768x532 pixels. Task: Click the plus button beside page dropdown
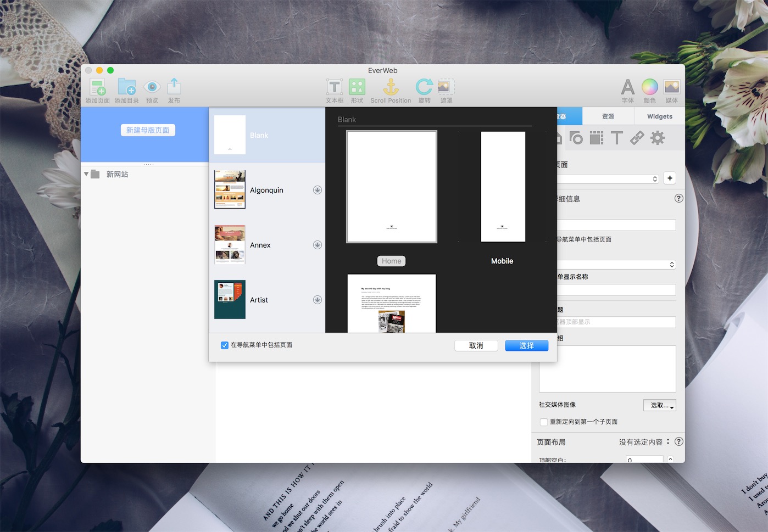670,178
